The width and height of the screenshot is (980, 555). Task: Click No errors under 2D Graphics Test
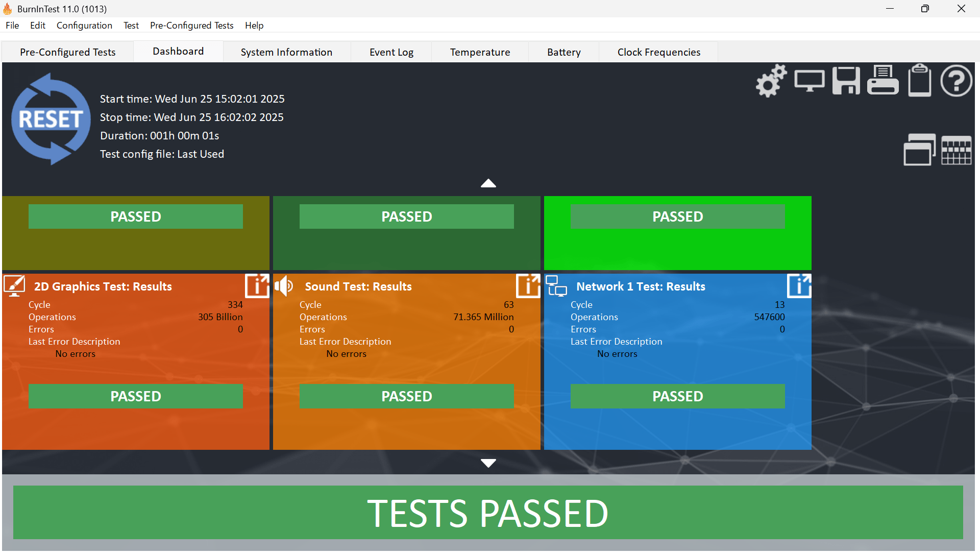pyautogui.click(x=75, y=354)
